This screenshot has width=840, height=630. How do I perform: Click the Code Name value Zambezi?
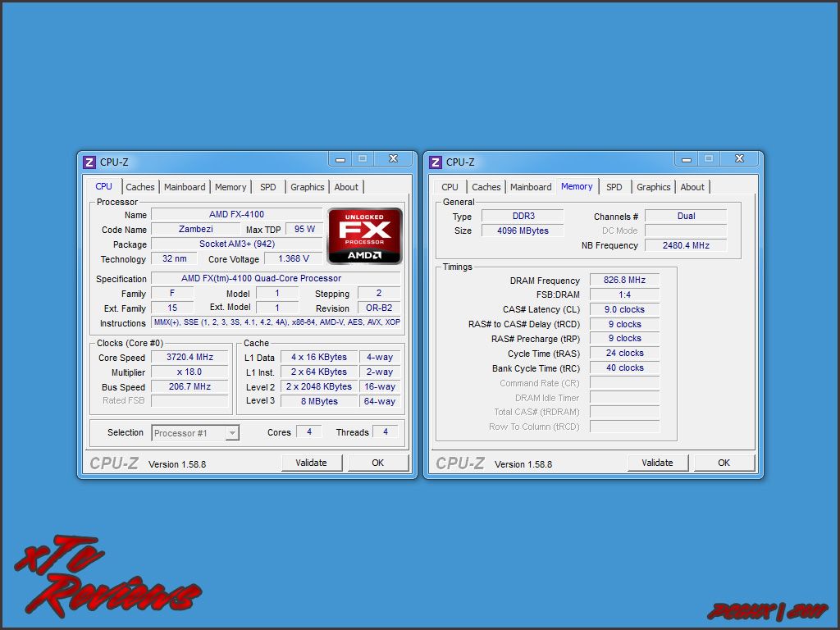[x=196, y=230]
